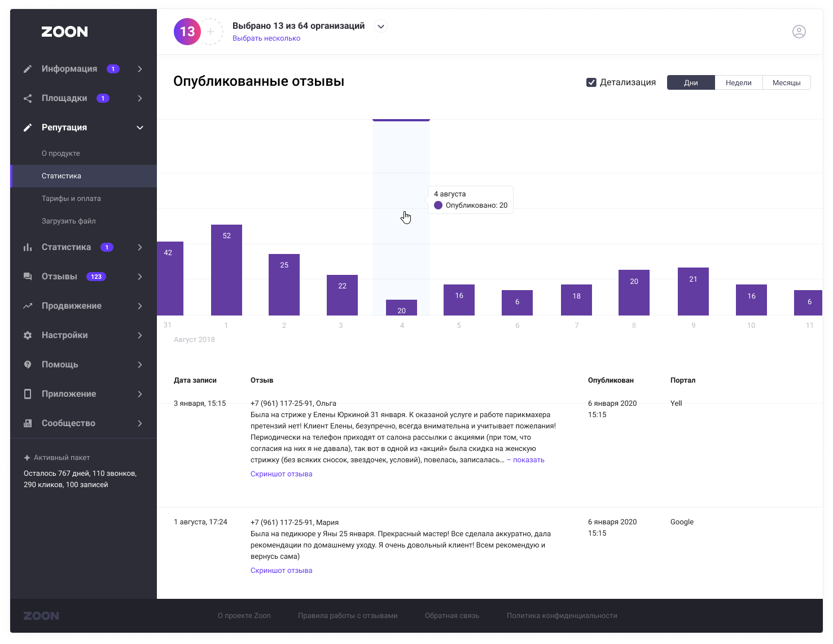
Task: Expand the Сообщество menu chevron
Action: (140, 423)
